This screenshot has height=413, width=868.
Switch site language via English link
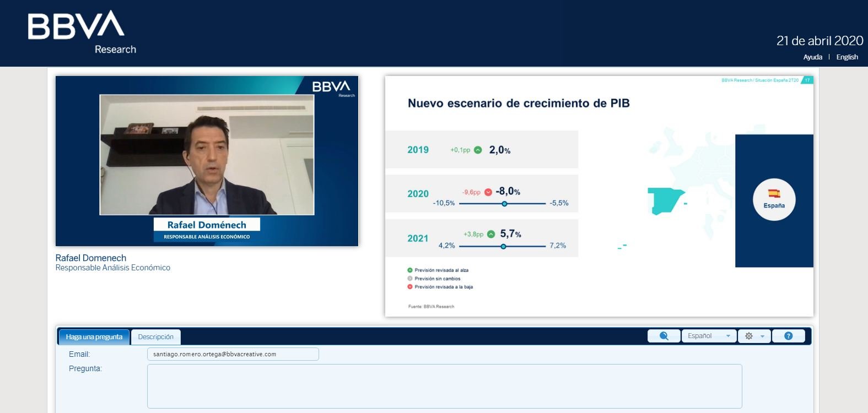tap(847, 57)
